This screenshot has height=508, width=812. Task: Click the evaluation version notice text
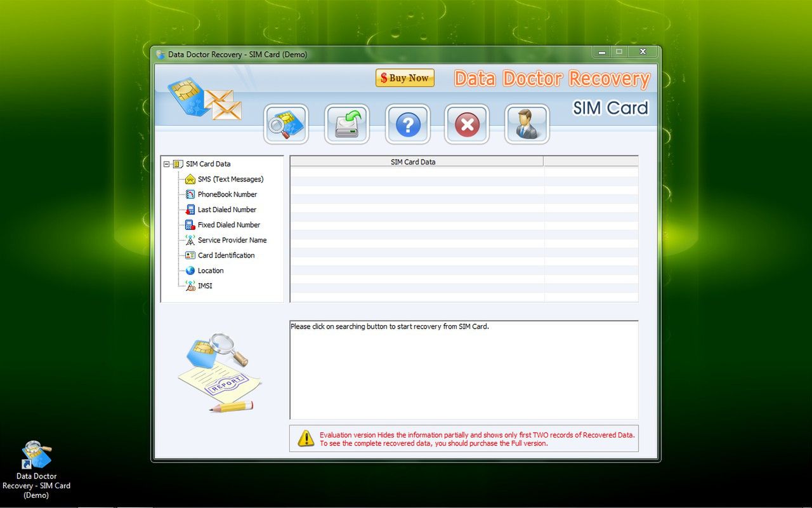[x=477, y=439]
